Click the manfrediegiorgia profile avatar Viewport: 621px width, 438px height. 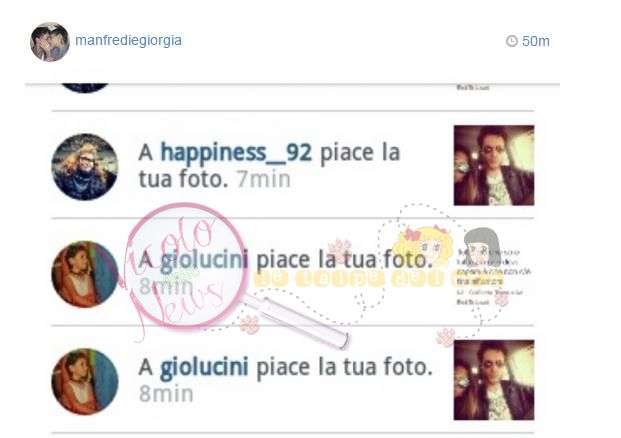tap(50, 42)
